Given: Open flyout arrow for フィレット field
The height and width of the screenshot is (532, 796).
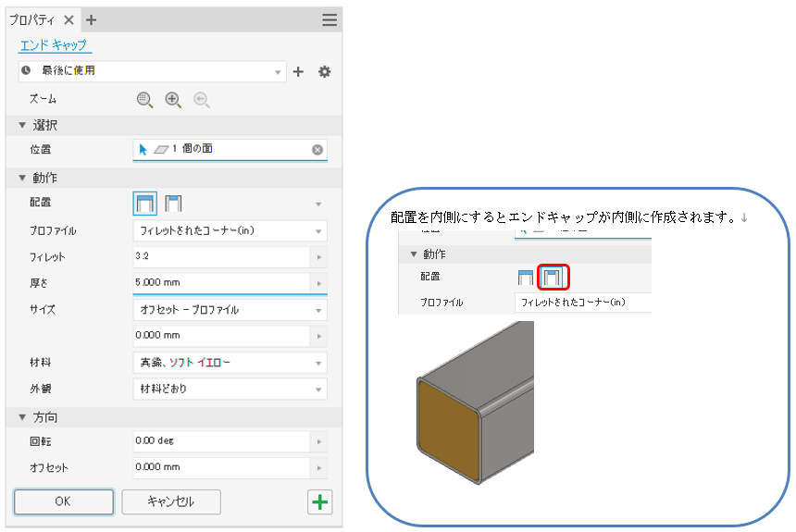Looking at the screenshot, I should click(x=318, y=257).
